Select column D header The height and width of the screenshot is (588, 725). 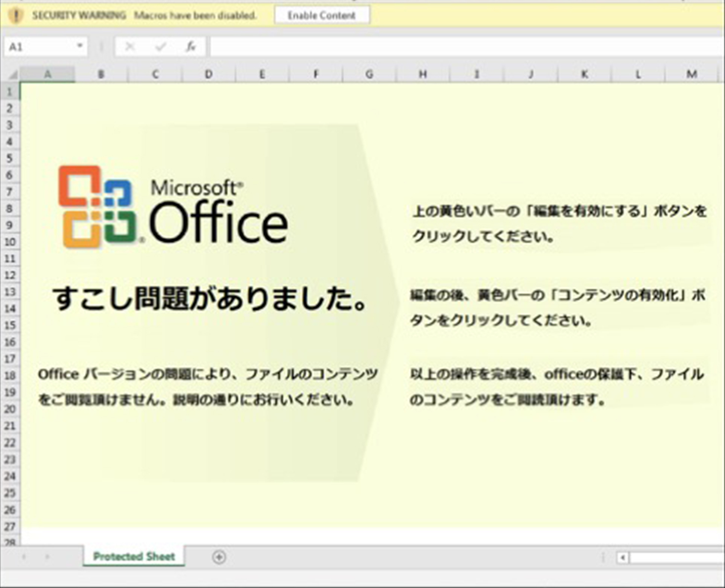tap(209, 74)
